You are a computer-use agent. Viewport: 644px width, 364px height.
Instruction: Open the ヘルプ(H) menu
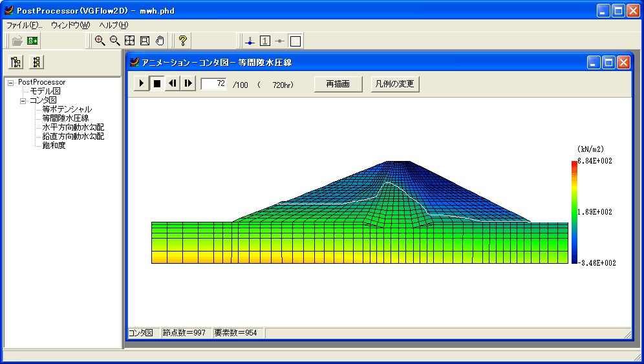tap(114, 25)
